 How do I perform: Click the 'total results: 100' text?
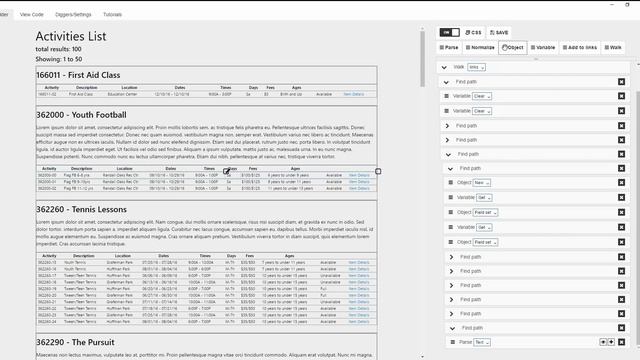click(x=58, y=49)
